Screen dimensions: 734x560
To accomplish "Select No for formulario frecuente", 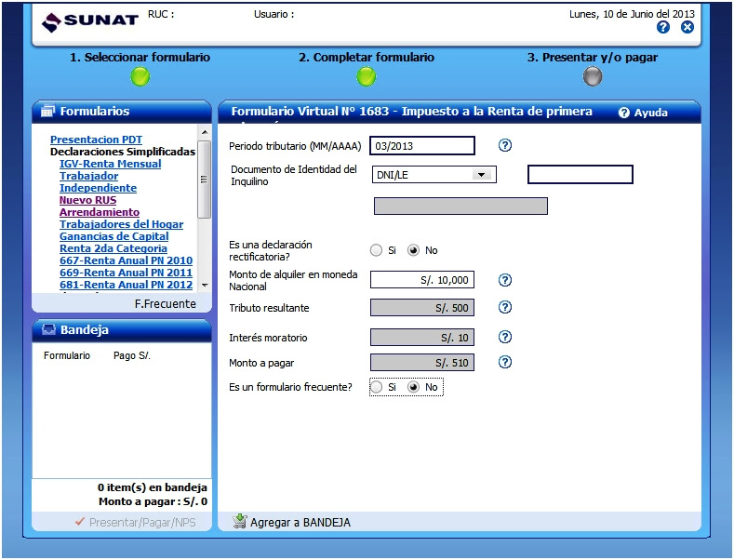I will [413, 387].
